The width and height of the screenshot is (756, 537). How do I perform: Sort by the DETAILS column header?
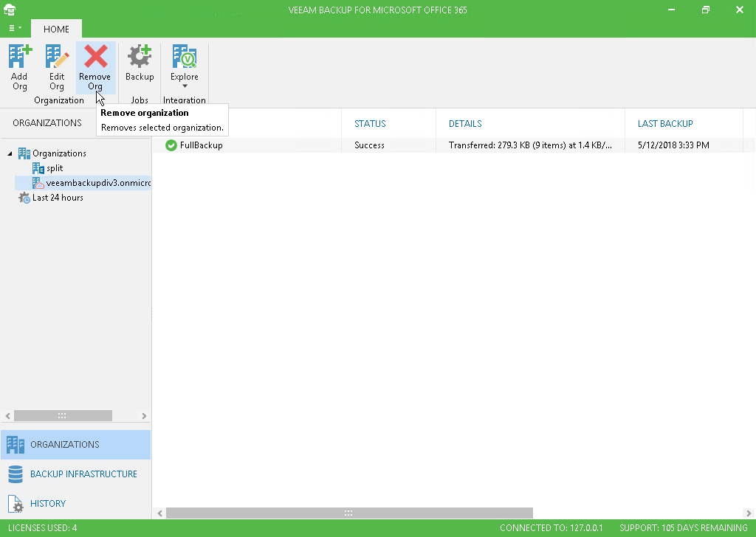coord(465,124)
